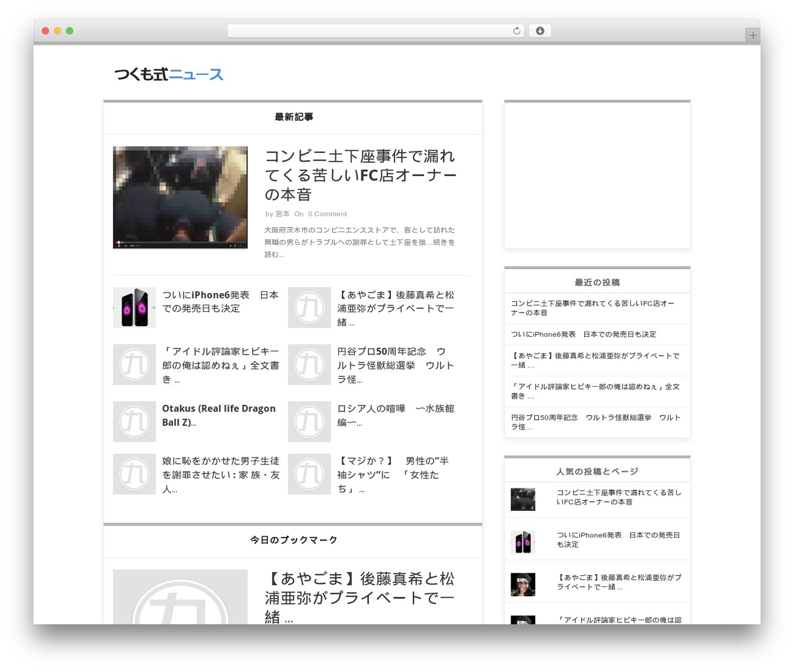Click the 【あやごま】 thumbnail in 人気の投稿とページ
Screen dimensions: 794x672
[523, 585]
